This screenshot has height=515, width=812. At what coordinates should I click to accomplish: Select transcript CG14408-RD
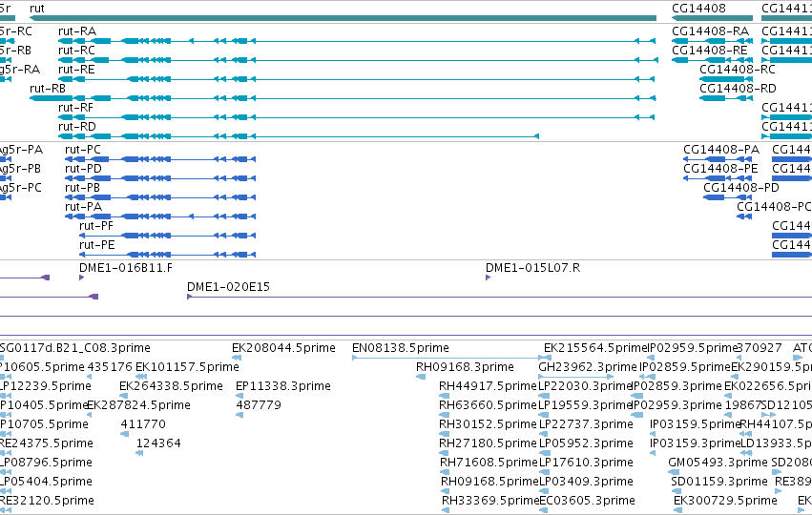(738, 89)
